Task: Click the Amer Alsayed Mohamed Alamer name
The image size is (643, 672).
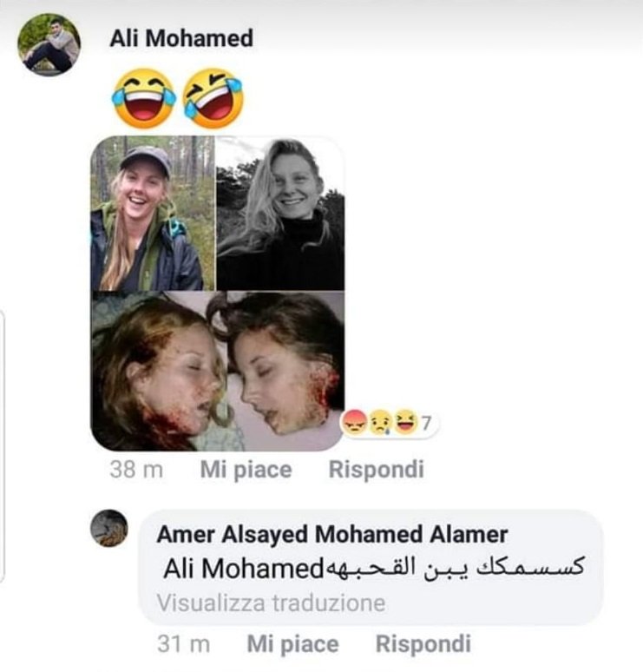Action: pos(332,535)
